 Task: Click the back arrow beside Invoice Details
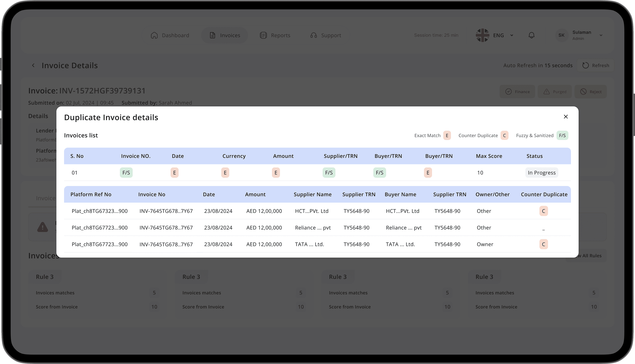click(33, 65)
